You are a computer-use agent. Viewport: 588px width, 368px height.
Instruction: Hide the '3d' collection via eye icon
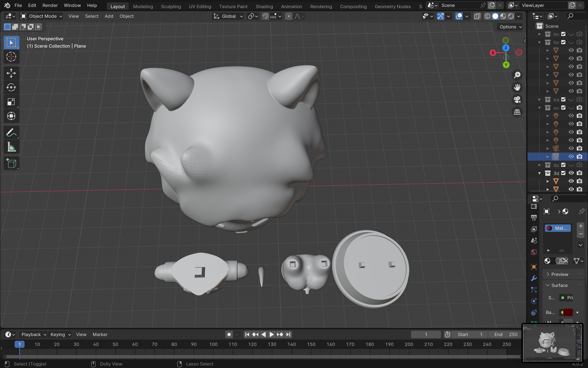[x=571, y=173]
